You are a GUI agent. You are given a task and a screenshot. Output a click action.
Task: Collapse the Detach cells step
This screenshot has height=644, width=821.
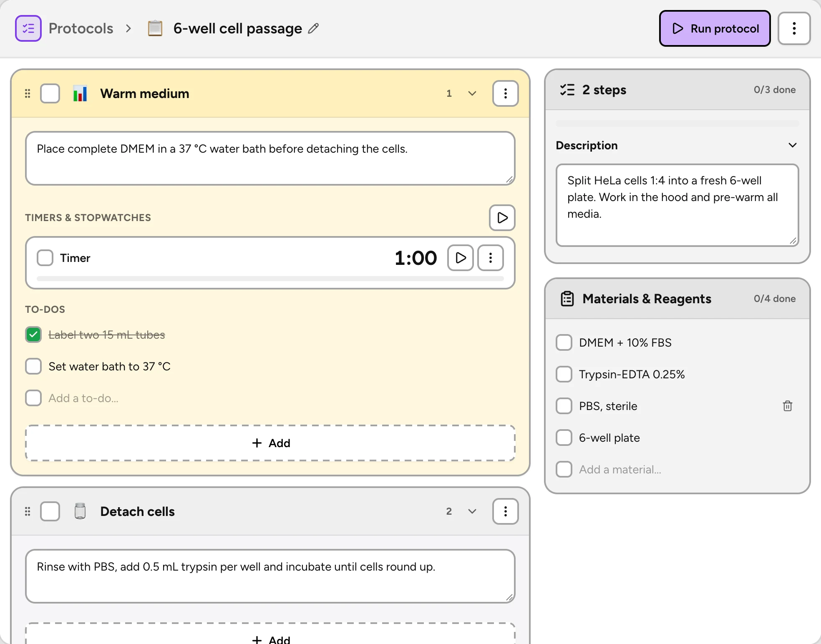tap(472, 511)
